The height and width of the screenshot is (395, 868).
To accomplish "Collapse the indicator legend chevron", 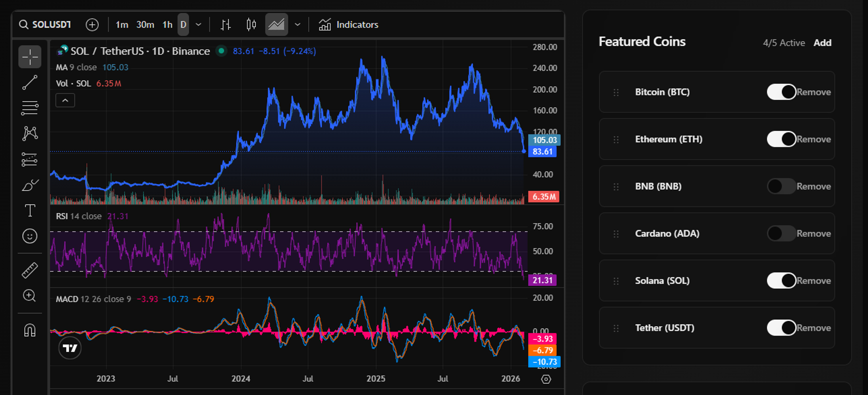I will 65,101.
